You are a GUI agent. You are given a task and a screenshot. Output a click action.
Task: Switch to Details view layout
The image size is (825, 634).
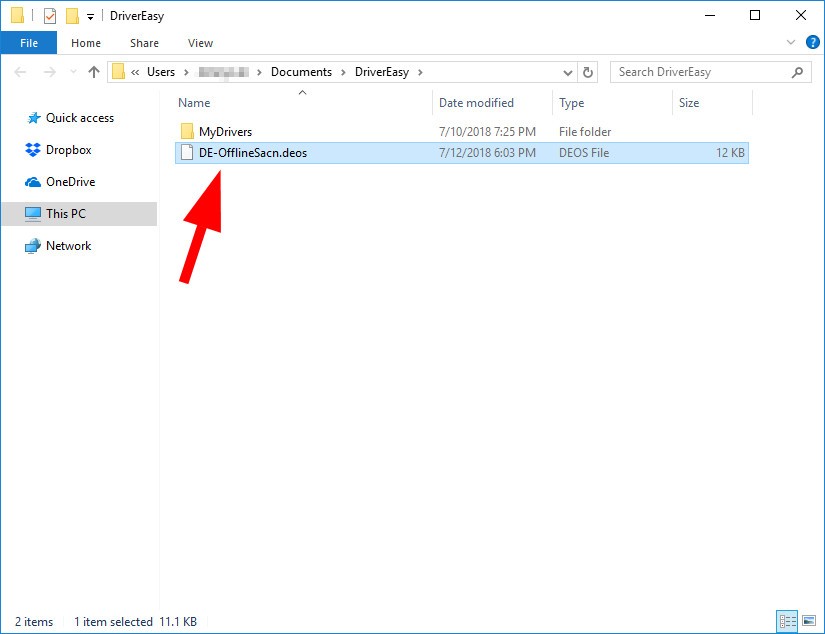click(787, 621)
